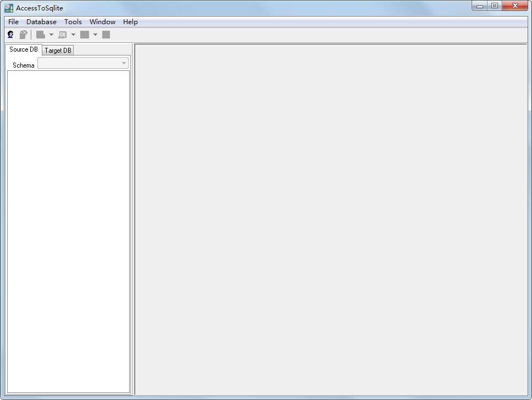
Task: Click the last toolbar icon on the right
Action: [106, 34]
